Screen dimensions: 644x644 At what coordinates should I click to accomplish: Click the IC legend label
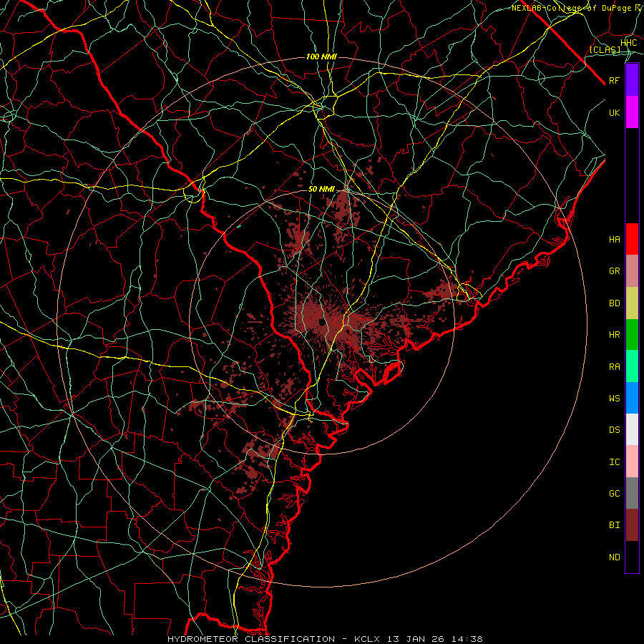[615, 462]
